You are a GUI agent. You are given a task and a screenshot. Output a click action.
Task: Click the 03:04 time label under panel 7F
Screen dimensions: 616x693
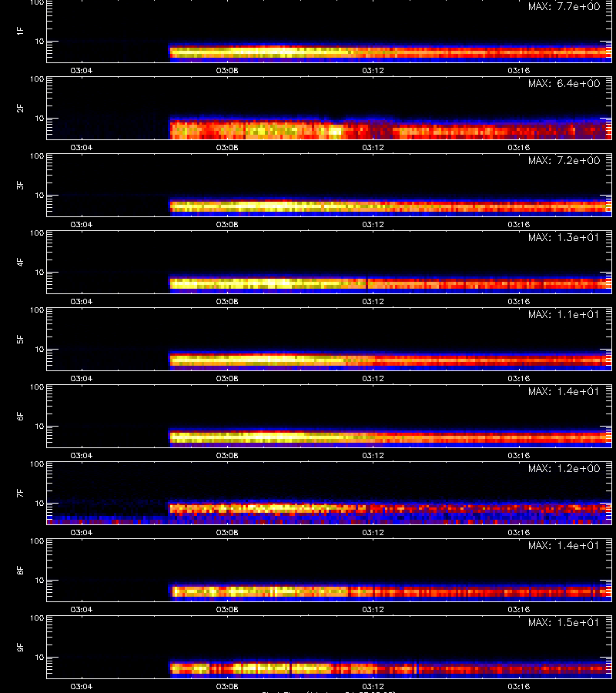coord(82,532)
